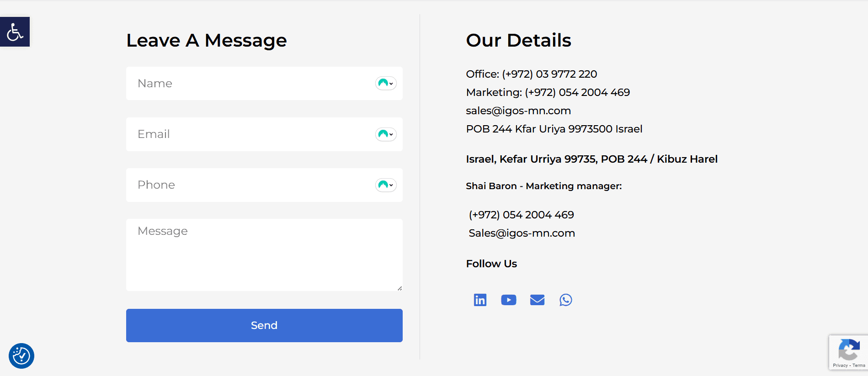Focus the Name input field
This screenshot has width=868, height=376.
click(251, 84)
